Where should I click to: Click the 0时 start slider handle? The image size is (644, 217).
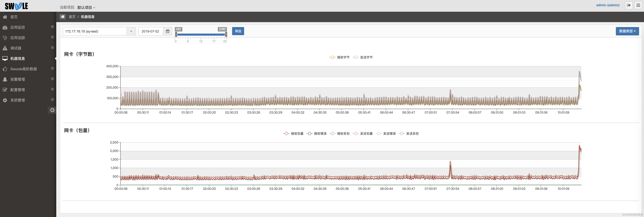[x=176, y=34]
